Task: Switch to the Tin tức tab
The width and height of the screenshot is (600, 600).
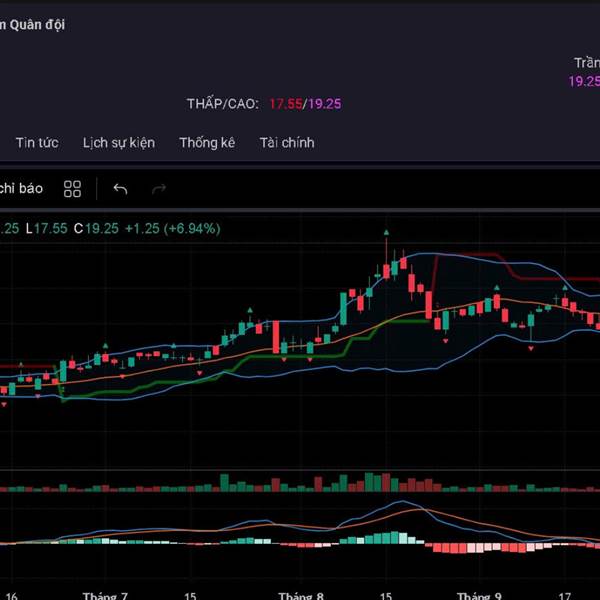Action: click(x=37, y=143)
